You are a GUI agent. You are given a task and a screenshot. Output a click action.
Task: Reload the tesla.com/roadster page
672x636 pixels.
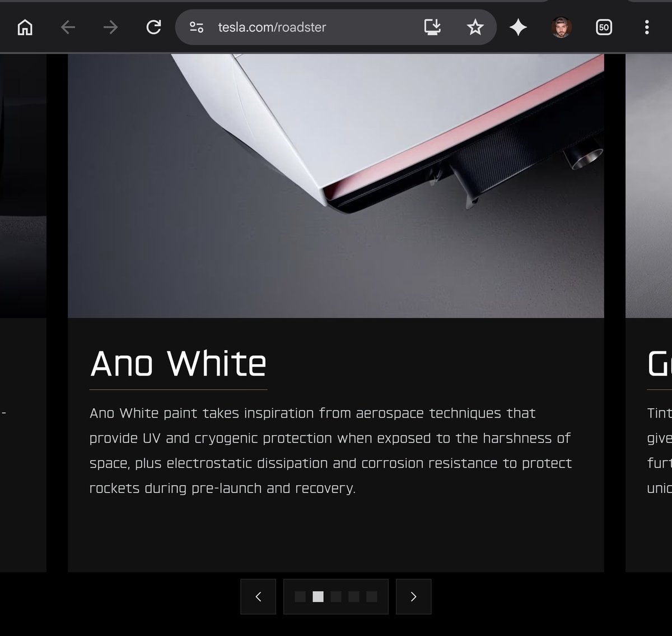(x=153, y=27)
